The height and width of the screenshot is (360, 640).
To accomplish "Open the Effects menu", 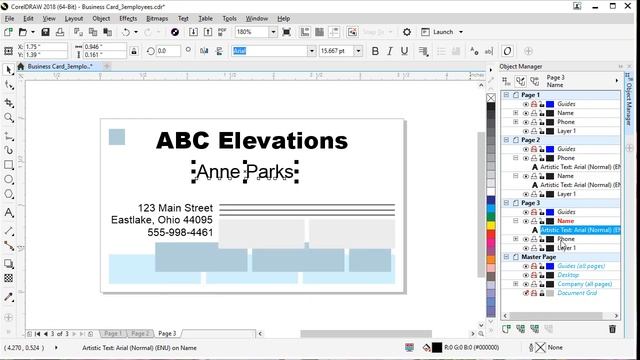I will point(128,19).
